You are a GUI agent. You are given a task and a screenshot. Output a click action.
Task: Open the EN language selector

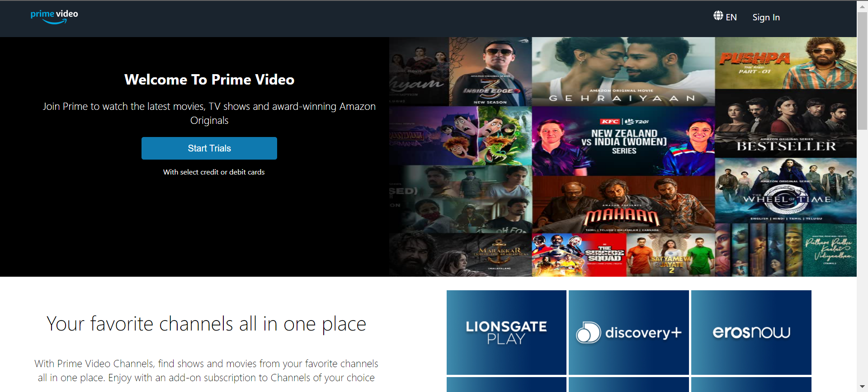(731, 17)
